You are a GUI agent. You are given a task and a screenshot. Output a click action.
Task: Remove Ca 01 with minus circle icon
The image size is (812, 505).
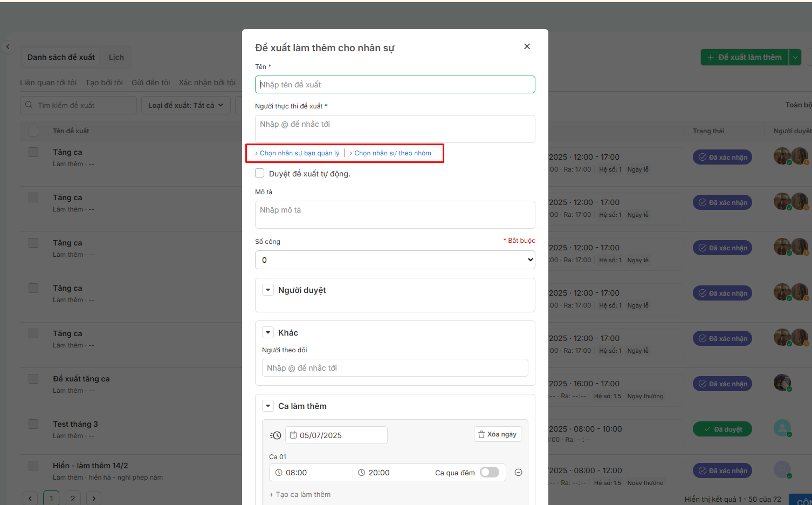(518, 473)
